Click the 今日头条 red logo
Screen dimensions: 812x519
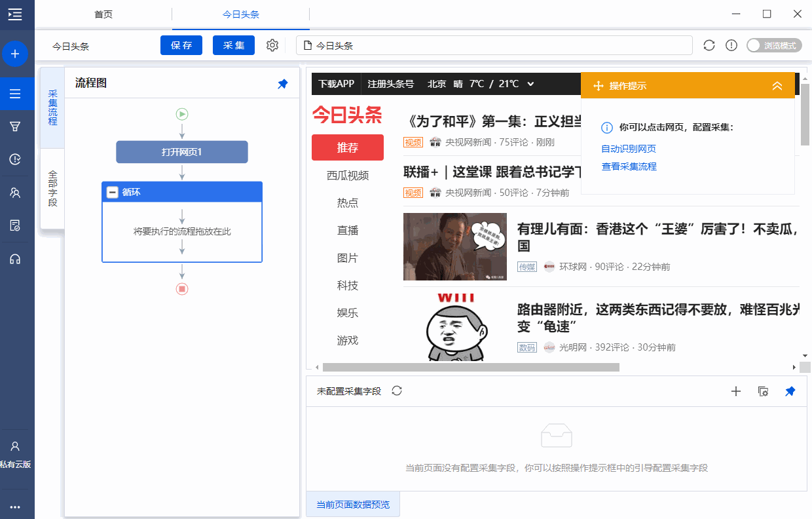tap(347, 115)
